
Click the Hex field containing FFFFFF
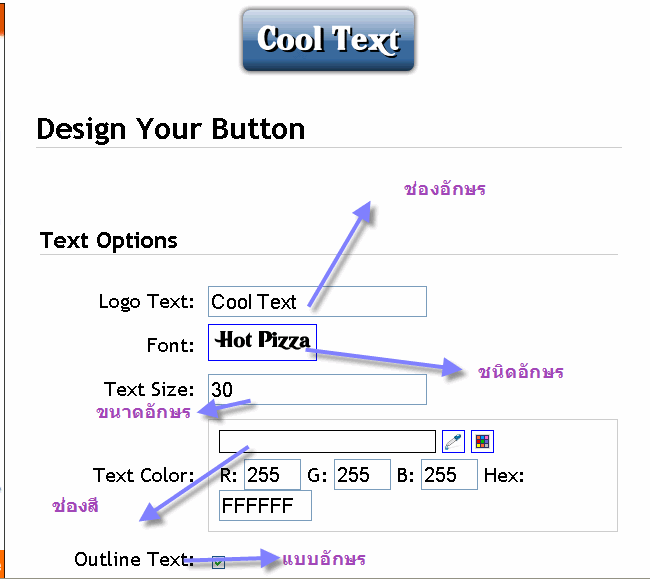265,506
